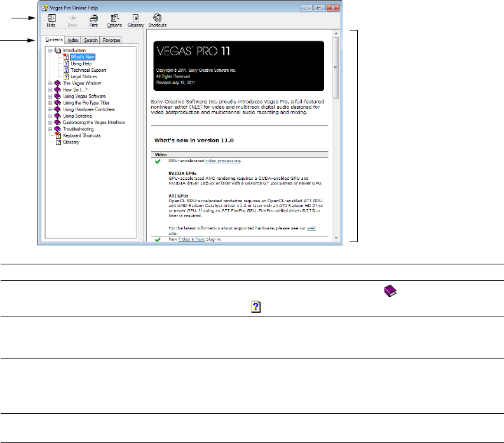
Task: Open the Glossary topic in tree
Action: click(x=71, y=142)
